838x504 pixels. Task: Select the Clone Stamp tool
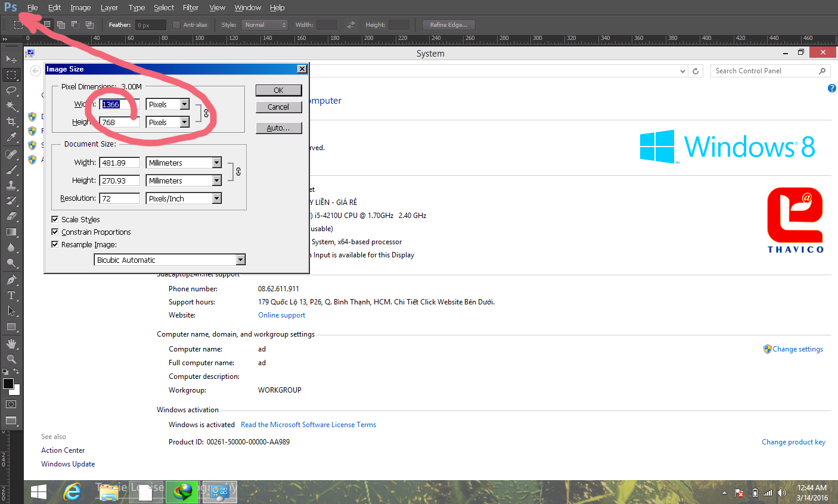coord(11,185)
